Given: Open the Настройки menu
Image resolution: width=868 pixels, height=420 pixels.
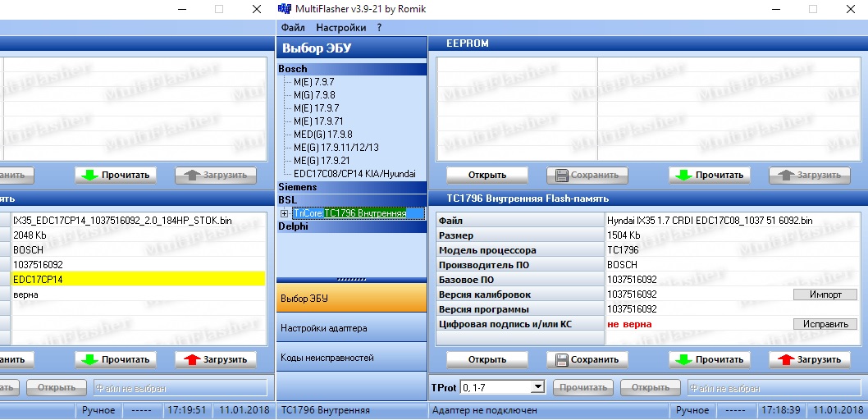Looking at the screenshot, I should point(341,28).
